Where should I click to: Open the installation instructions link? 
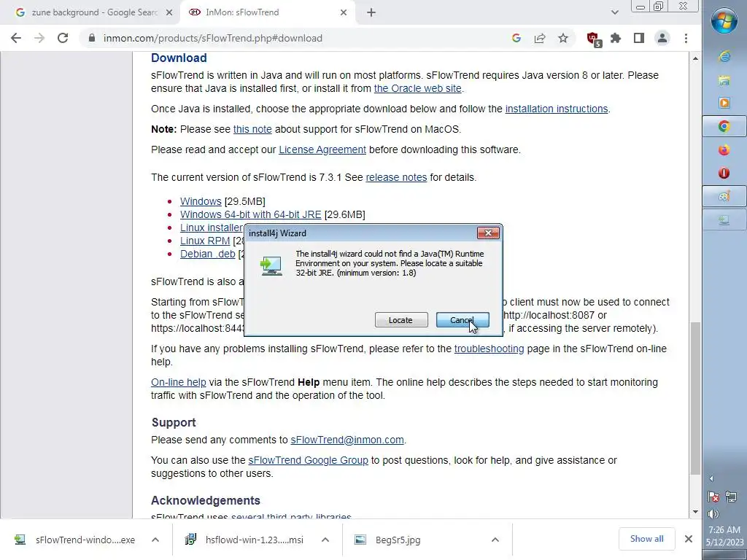[x=557, y=109]
